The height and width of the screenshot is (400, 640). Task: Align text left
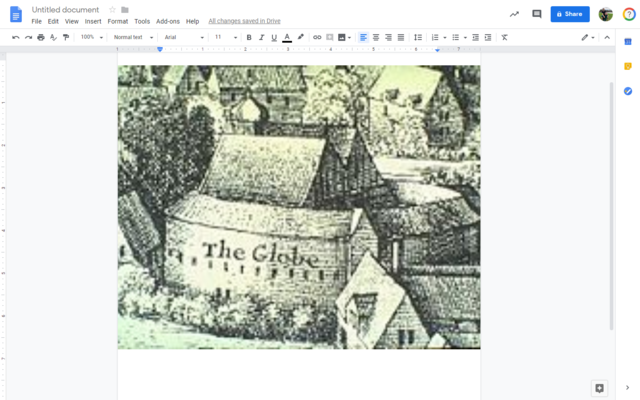coord(363,37)
